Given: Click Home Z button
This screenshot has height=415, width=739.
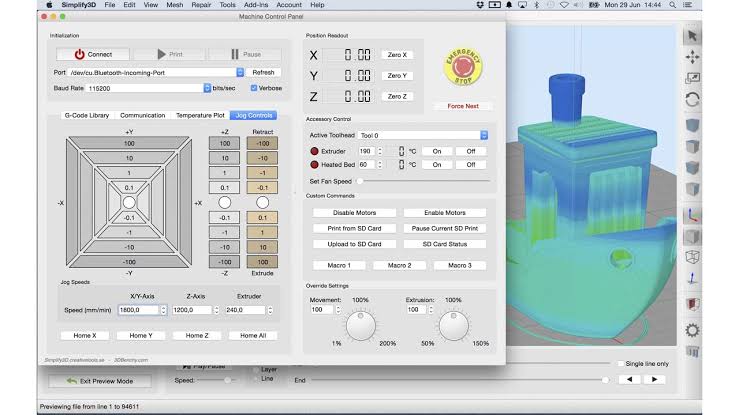Looking at the screenshot, I should (x=197, y=335).
